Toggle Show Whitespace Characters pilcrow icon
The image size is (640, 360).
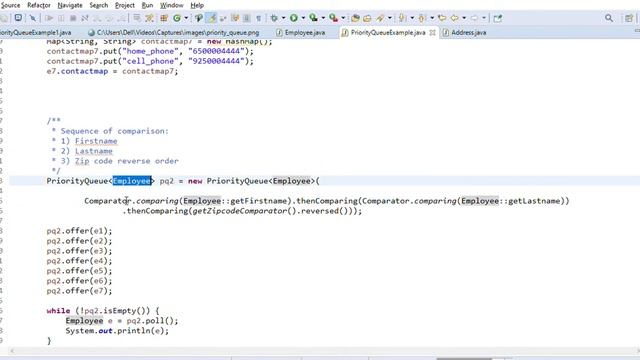point(259,18)
